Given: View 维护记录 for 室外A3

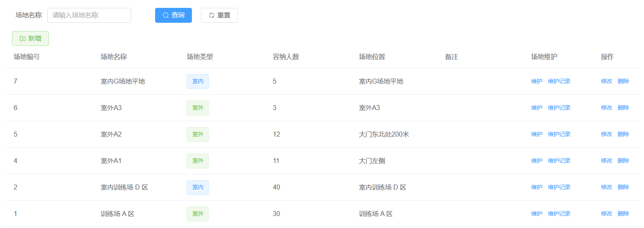Looking at the screenshot, I should point(559,108).
